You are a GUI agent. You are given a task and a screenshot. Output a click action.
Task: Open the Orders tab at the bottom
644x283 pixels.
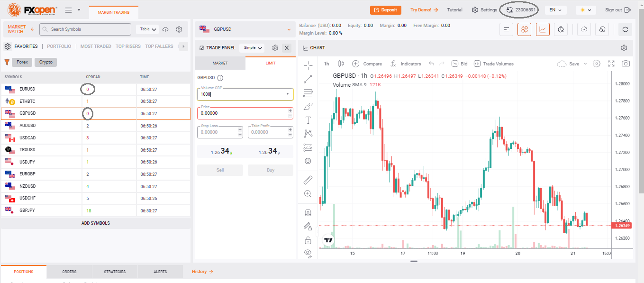(x=69, y=272)
